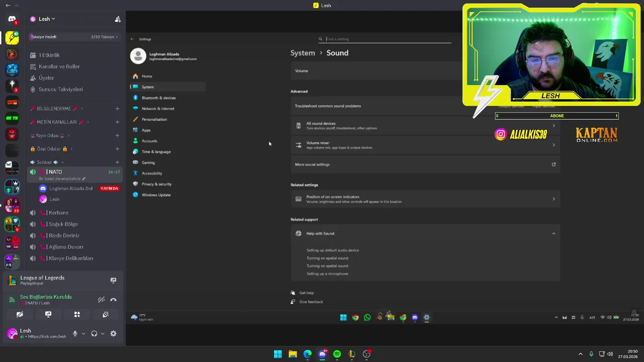Open Microsoft Edge from the taskbar

[307, 354]
